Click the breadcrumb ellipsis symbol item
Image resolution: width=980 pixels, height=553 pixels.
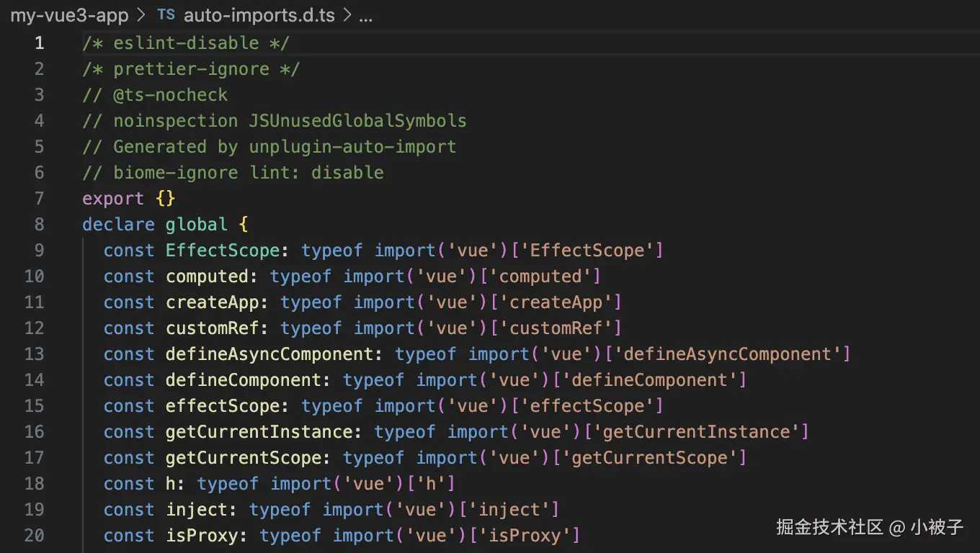pos(365,16)
